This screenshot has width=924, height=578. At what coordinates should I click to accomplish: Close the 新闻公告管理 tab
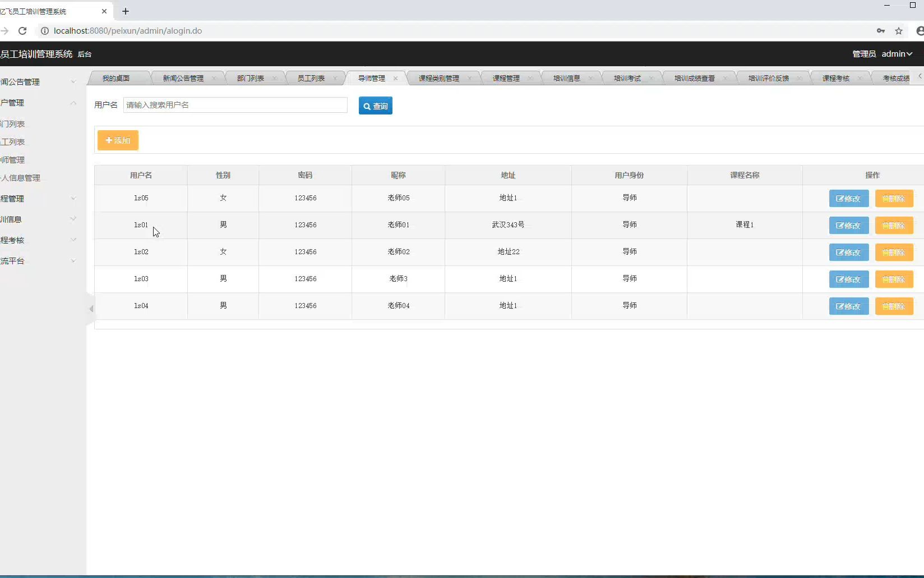(x=214, y=78)
